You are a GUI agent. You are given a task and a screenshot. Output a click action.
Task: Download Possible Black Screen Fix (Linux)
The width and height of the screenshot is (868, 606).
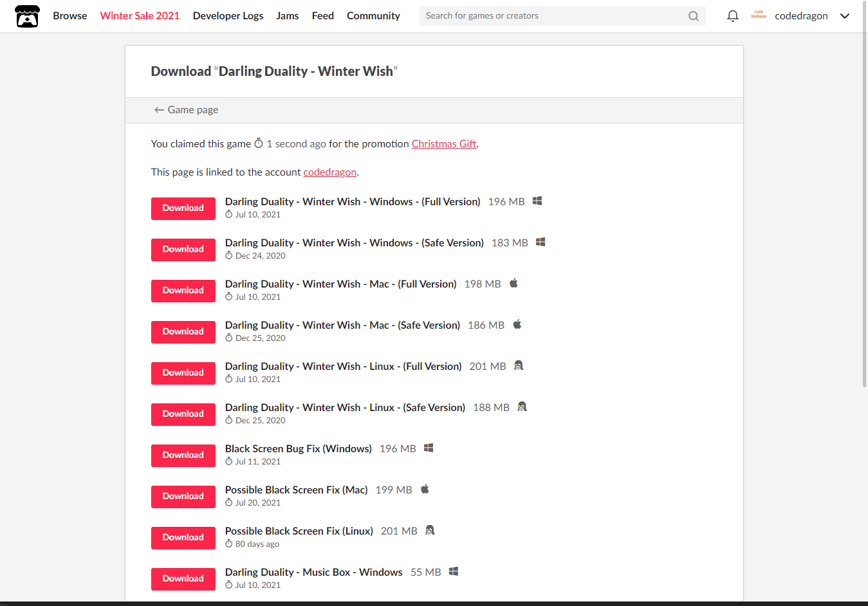click(x=183, y=538)
